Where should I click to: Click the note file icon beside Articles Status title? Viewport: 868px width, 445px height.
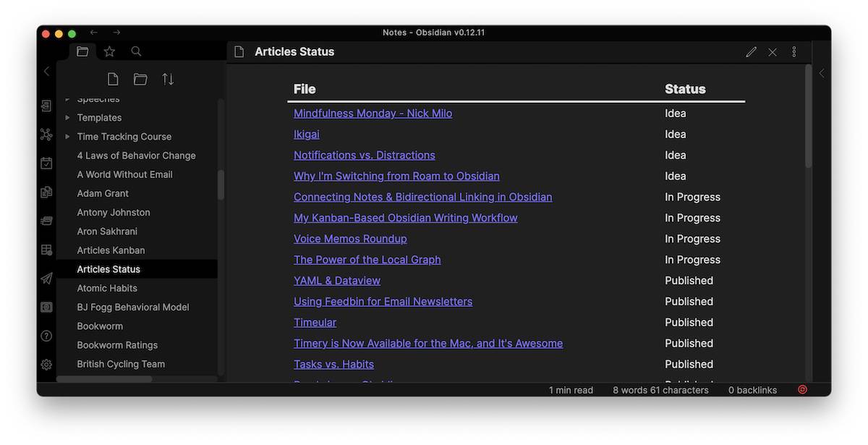pyautogui.click(x=239, y=52)
